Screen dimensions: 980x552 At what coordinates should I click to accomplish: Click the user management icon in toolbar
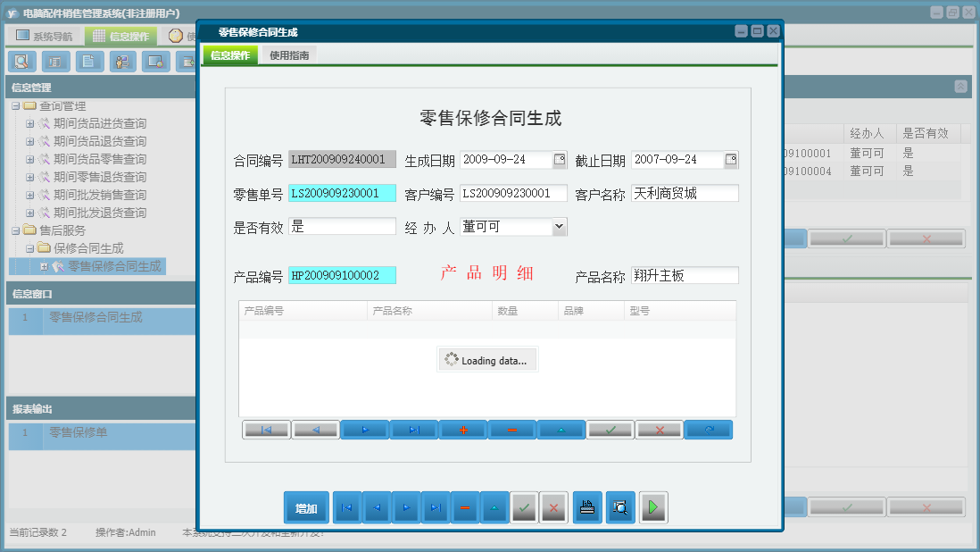pos(122,62)
